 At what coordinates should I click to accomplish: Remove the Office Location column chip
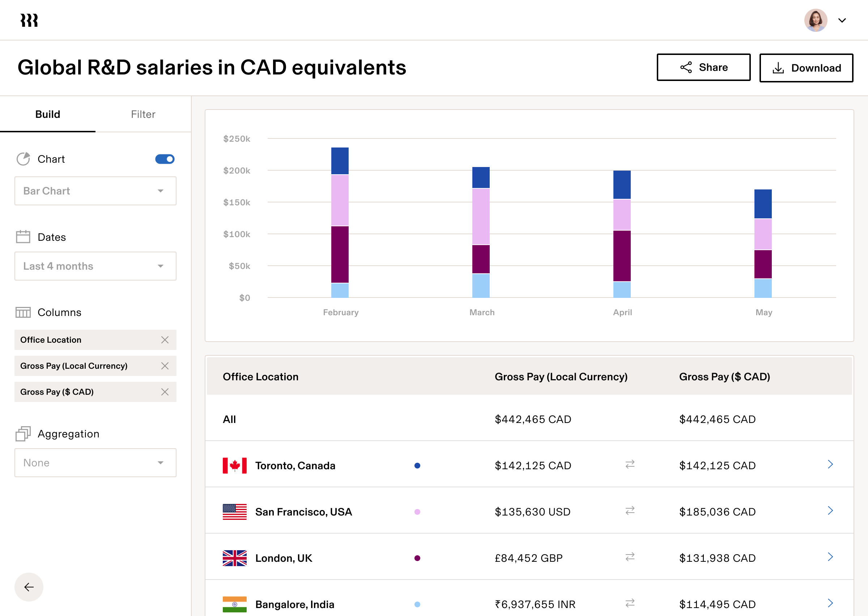coord(165,340)
